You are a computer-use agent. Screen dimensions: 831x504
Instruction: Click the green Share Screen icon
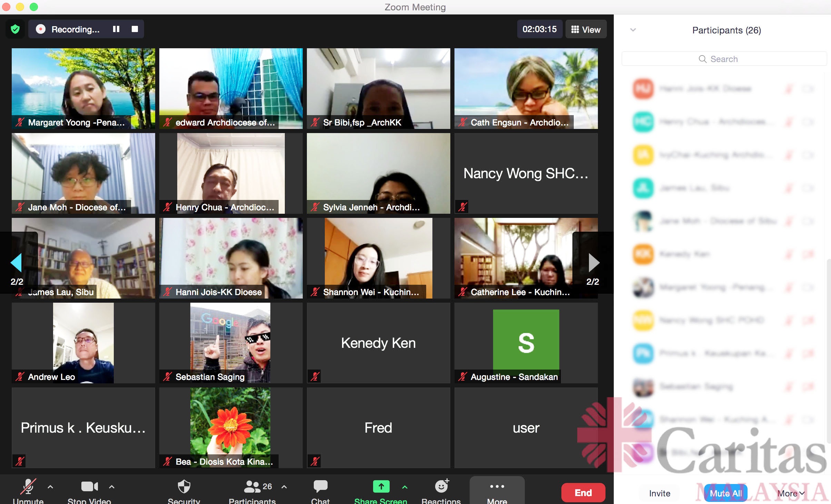point(381,487)
